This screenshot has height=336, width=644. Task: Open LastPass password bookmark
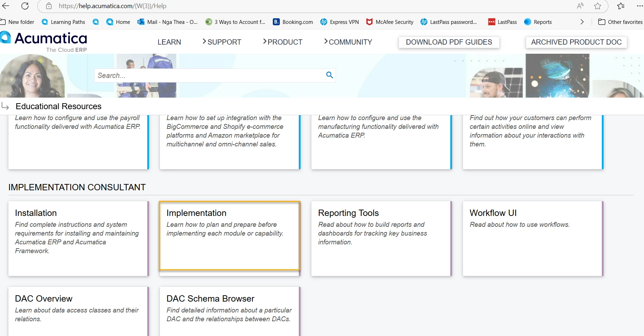pos(449,22)
